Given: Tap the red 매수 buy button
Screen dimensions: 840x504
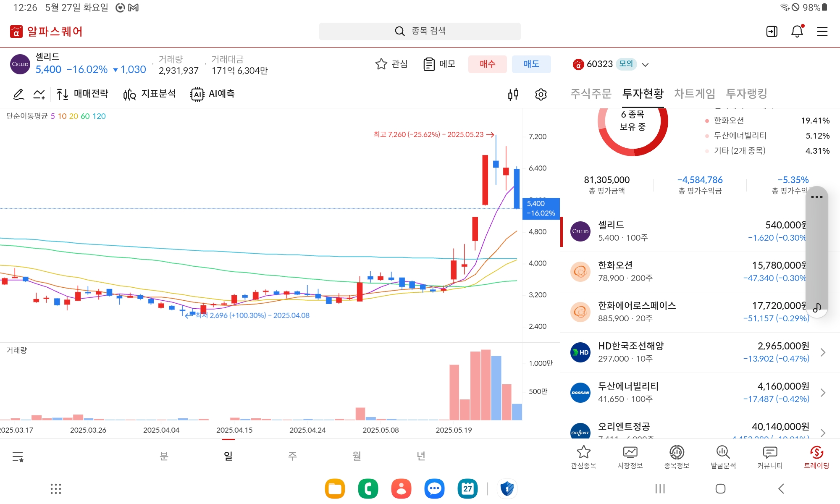Looking at the screenshot, I should click(x=487, y=64).
